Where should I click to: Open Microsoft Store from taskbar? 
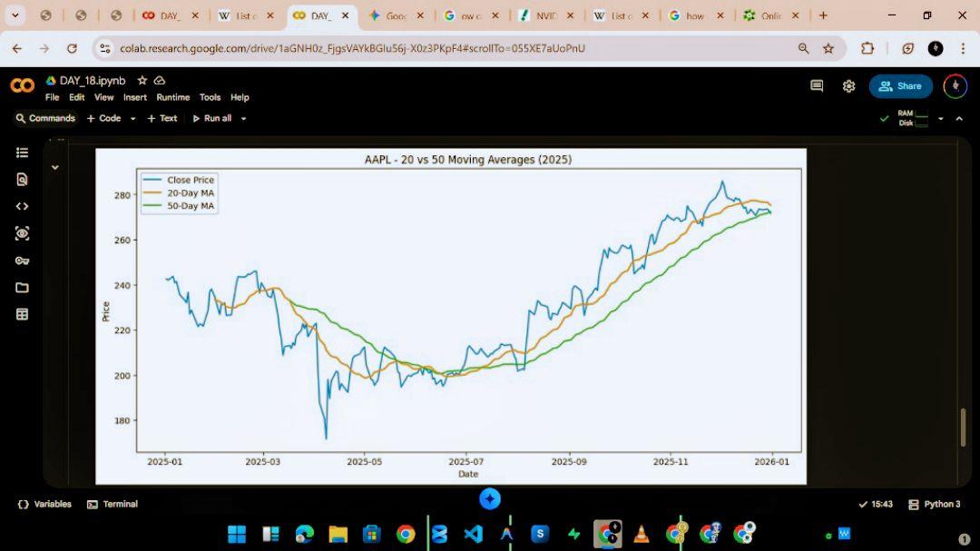pos(372,534)
